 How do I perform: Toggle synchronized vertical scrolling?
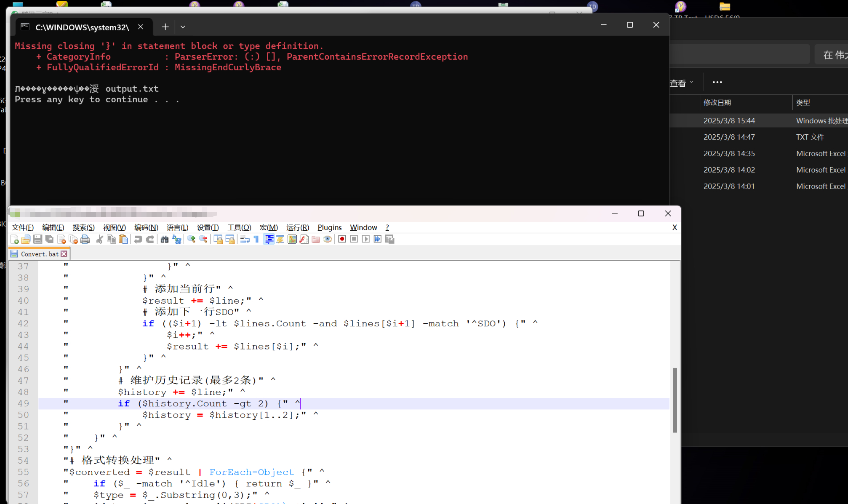(x=218, y=239)
